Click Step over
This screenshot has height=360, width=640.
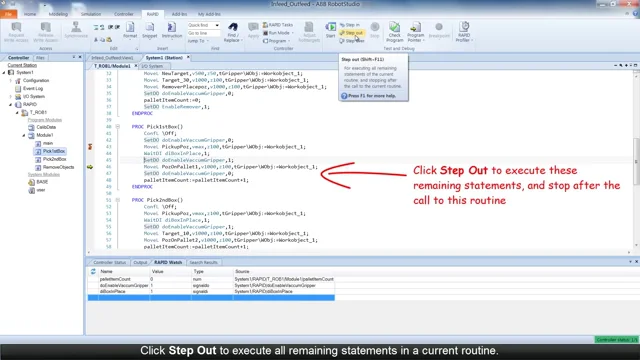[x=352, y=41]
